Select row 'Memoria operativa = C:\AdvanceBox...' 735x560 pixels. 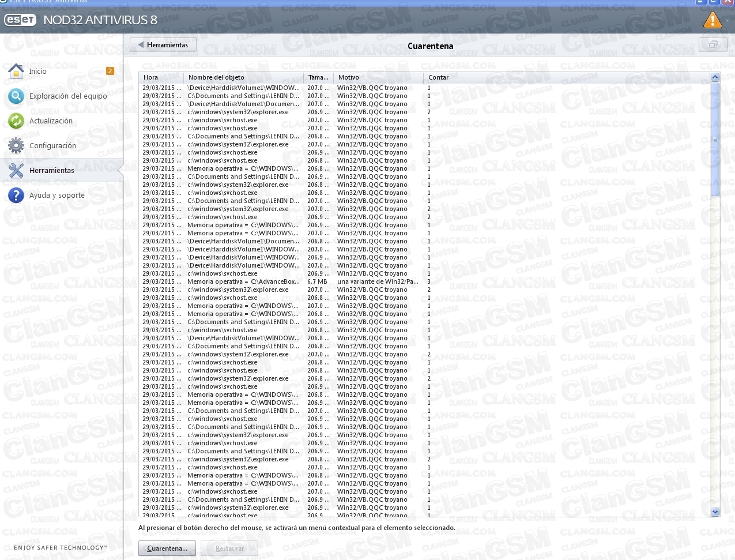tap(425, 282)
